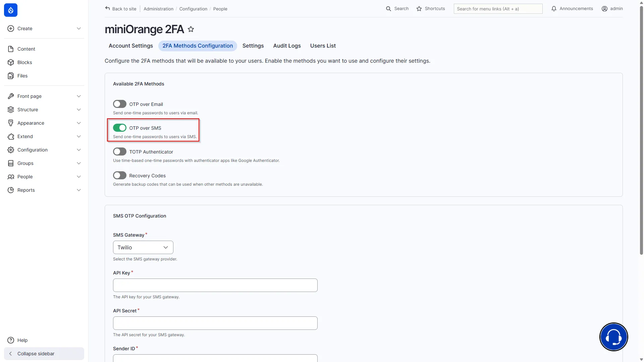Image resolution: width=644 pixels, height=362 pixels.
Task: Click the Extend puzzle icon
Action: [x=11, y=136]
